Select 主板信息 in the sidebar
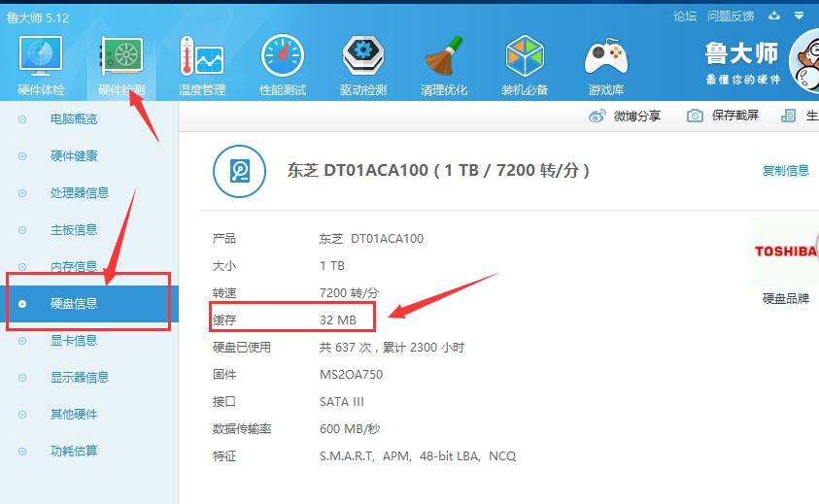819x504 pixels. coord(74,230)
